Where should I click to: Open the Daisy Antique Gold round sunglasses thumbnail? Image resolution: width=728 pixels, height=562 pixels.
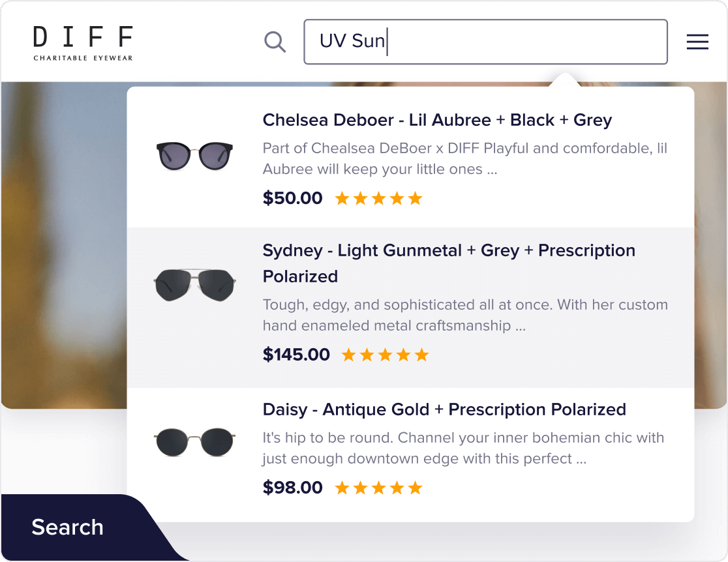194,442
